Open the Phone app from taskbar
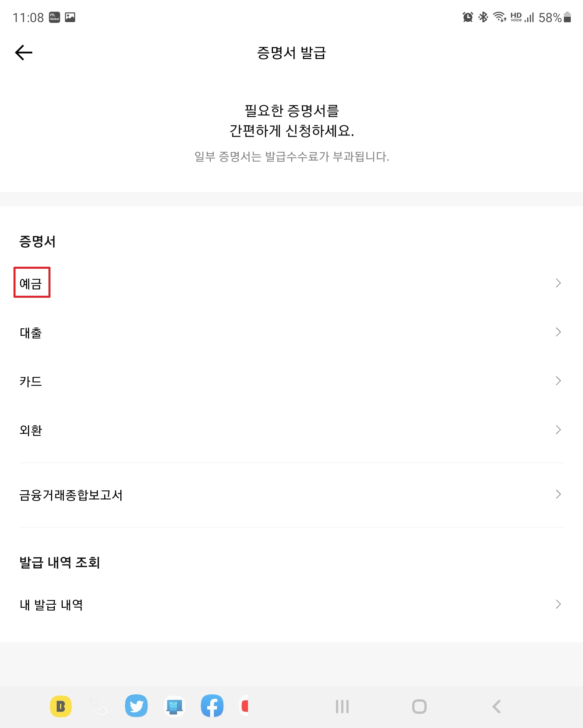The width and height of the screenshot is (583, 728). [x=99, y=706]
